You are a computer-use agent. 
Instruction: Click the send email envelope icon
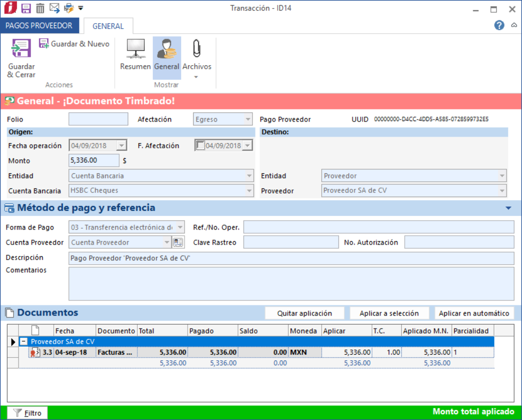(x=54, y=8)
